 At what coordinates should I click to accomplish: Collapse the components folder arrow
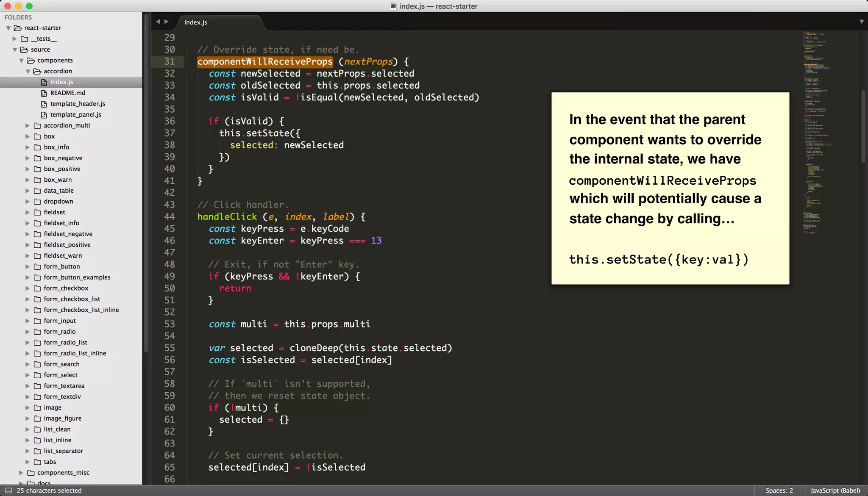pyautogui.click(x=21, y=61)
